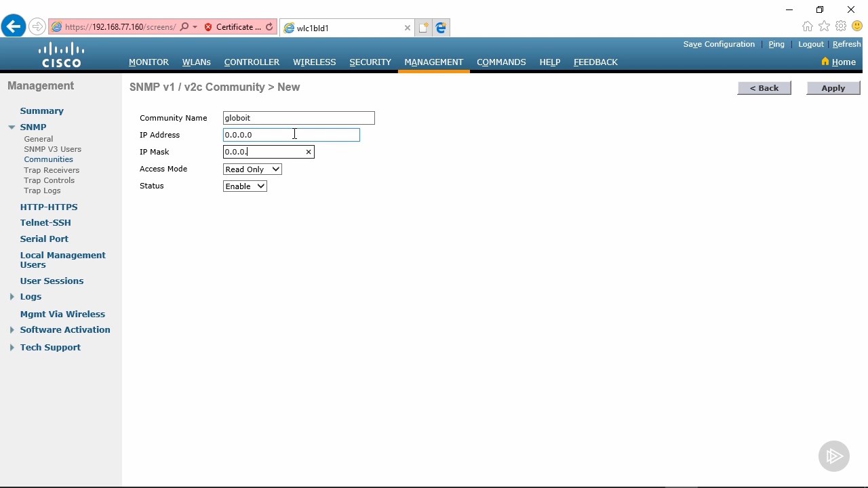Open the COMMANDS menu

501,62
